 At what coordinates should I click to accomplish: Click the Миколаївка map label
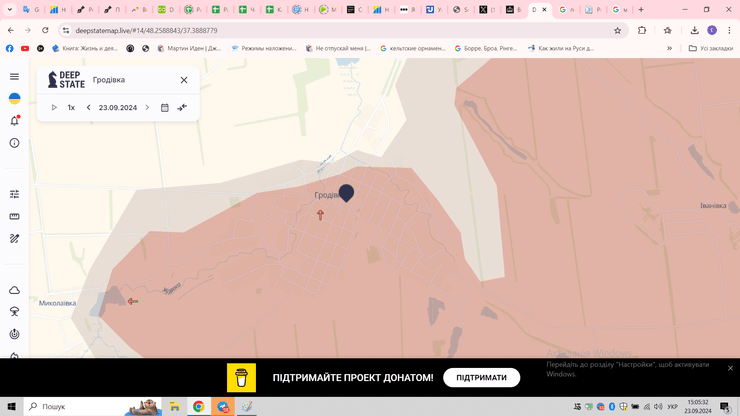coord(57,303)
